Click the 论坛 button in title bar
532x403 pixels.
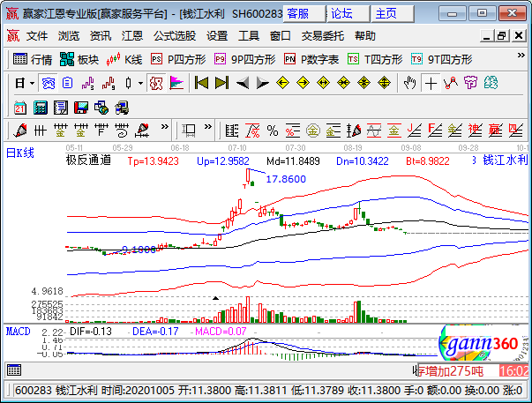pyautogui.click(x=348, y=13)
